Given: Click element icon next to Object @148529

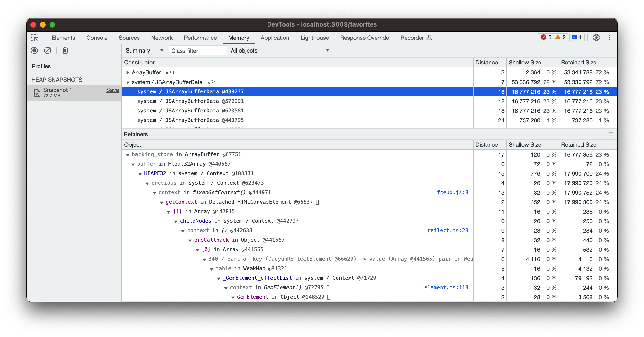Looking at the screenshot, I should 329,297.
